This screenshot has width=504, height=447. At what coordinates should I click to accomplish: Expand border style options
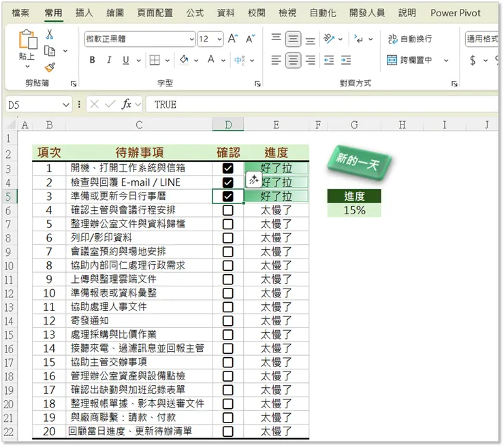pos(168,60)
